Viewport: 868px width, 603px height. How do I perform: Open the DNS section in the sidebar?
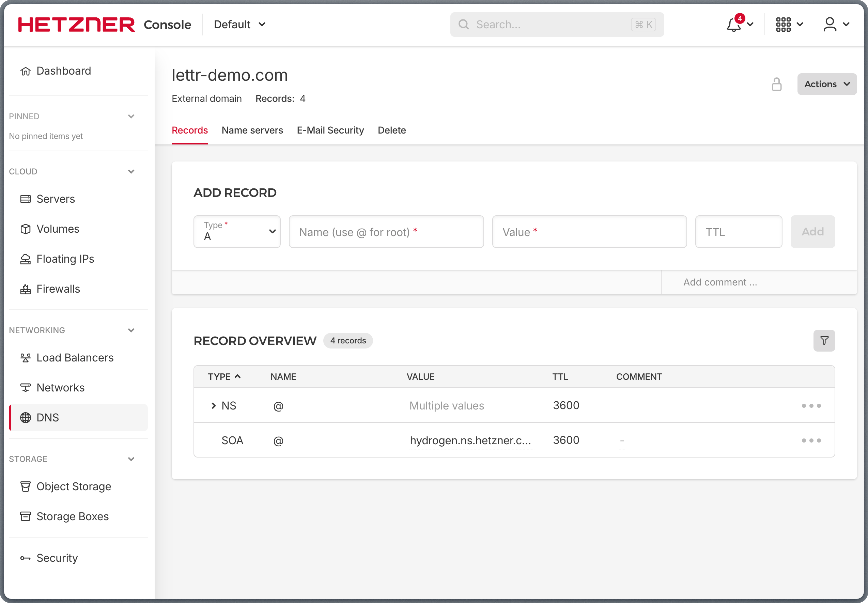point(47,417)
